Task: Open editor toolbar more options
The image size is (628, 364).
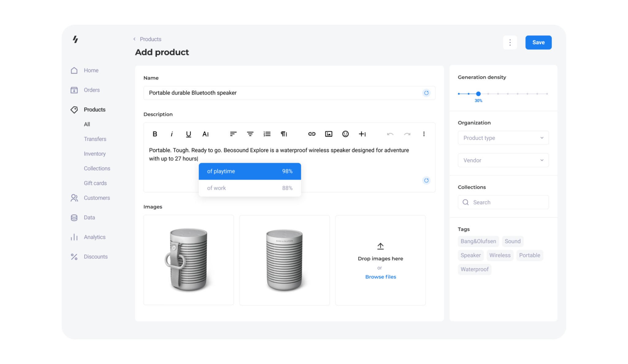Action: point(424,134)
